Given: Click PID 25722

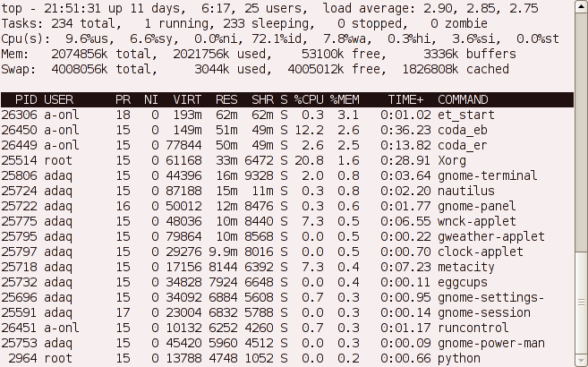Looking at the screenshot, I should 19,206.
